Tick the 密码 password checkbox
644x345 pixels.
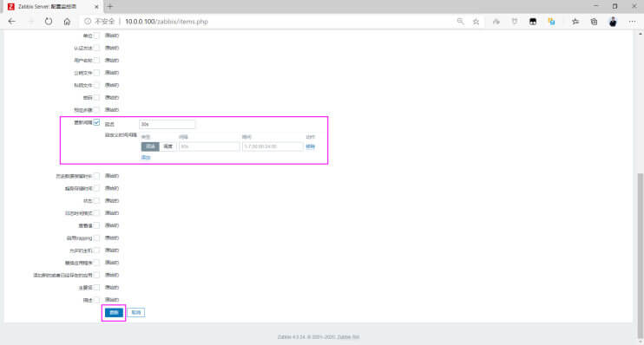(96, 98)
